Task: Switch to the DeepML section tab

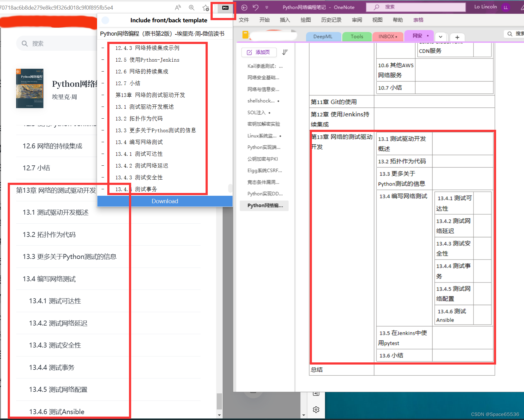Action: pyautogui.click(x=323, y=37)
